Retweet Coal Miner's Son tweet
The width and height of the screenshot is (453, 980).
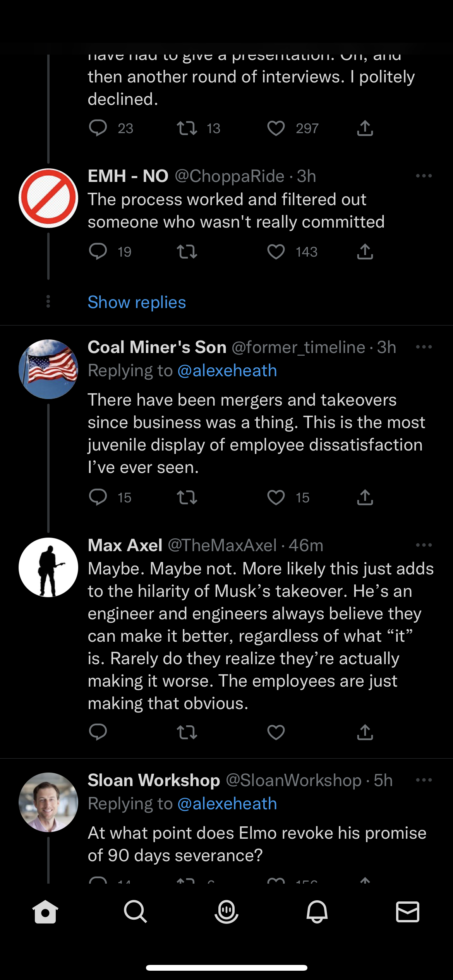pyautogui.click(x=187, y=497)
